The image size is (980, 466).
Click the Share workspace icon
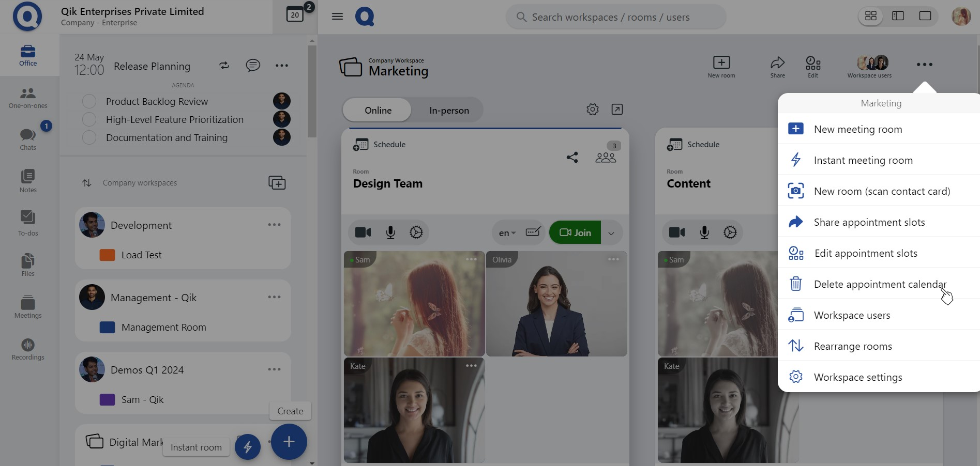point(777,67)
